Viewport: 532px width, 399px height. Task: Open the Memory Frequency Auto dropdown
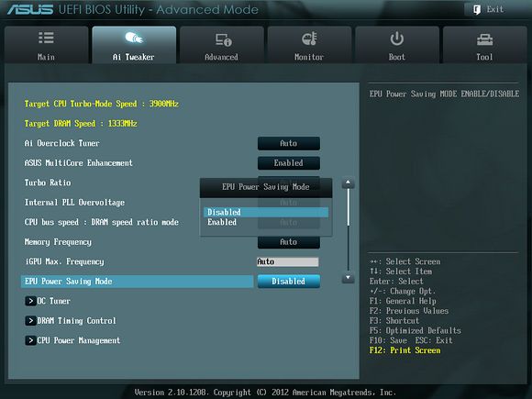click(288, 242)
